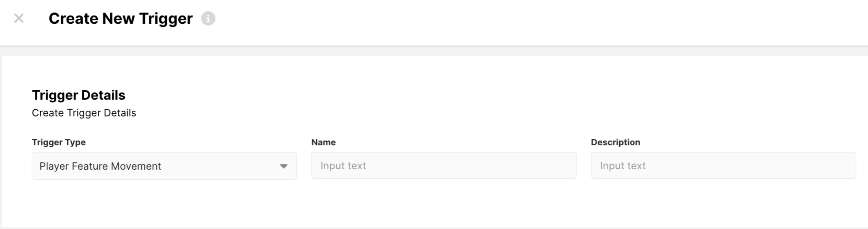Click the Trigger Type field label

59,142
